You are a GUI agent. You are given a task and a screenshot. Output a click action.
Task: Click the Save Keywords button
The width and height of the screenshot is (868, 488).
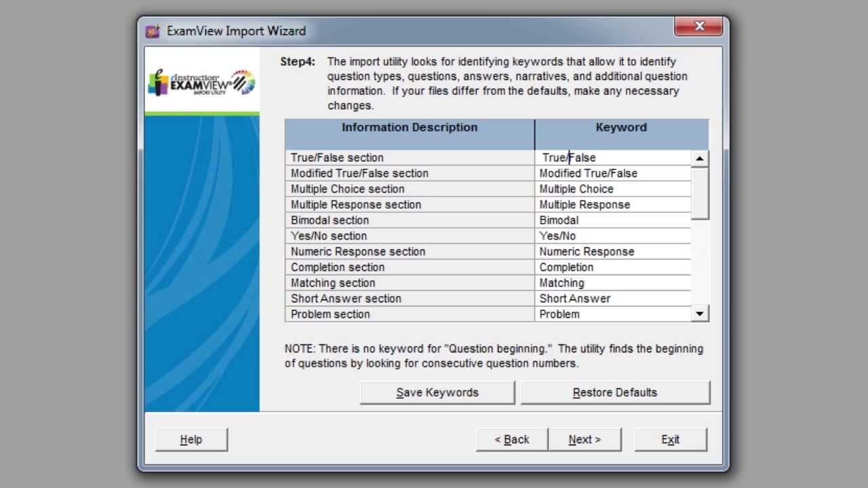coord(437,392)
